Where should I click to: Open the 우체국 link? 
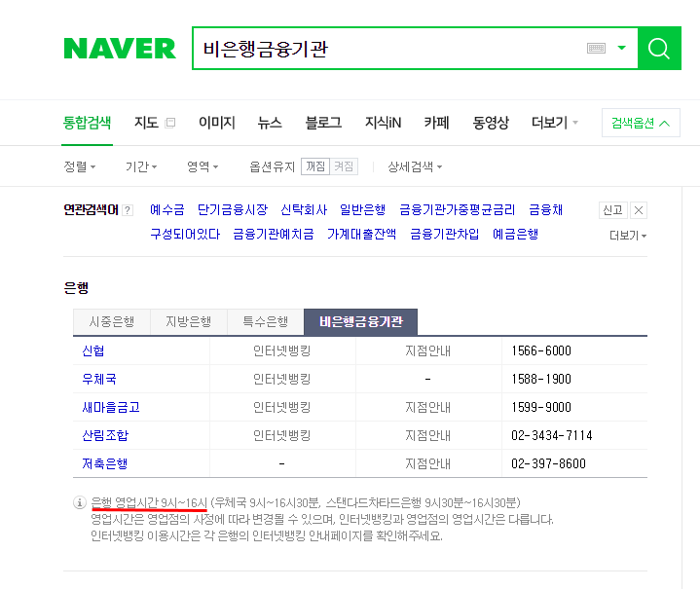99,379
